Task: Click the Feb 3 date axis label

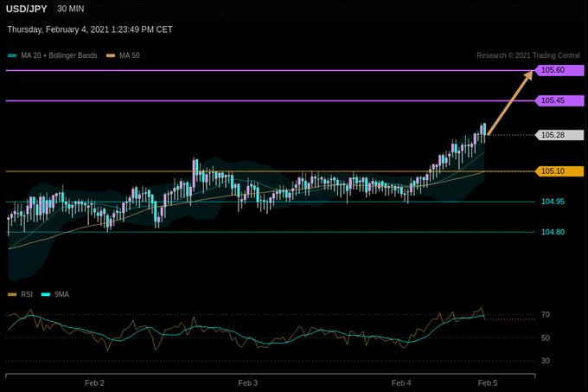Action: (248, 383)
